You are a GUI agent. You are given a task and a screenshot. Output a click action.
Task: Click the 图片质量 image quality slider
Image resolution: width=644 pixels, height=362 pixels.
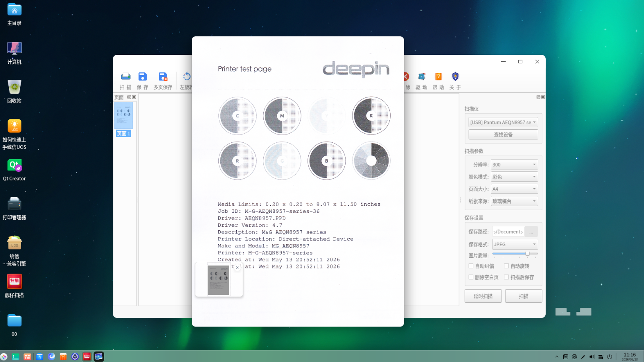point(515,253)
